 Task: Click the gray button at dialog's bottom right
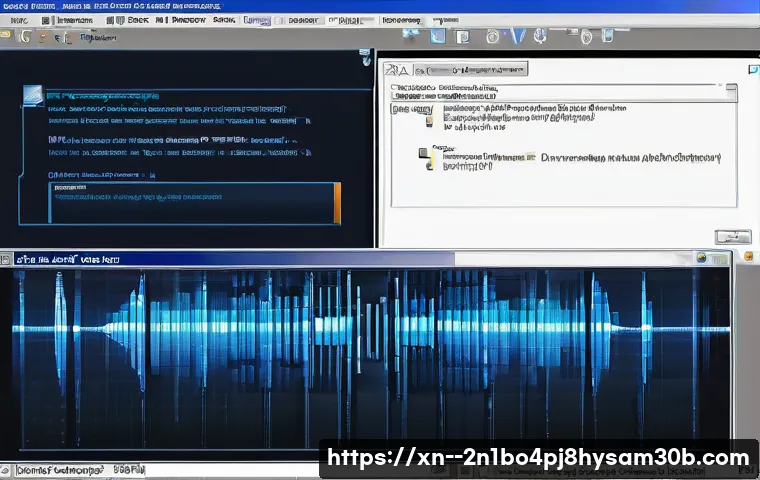click(x=733, y=237)
